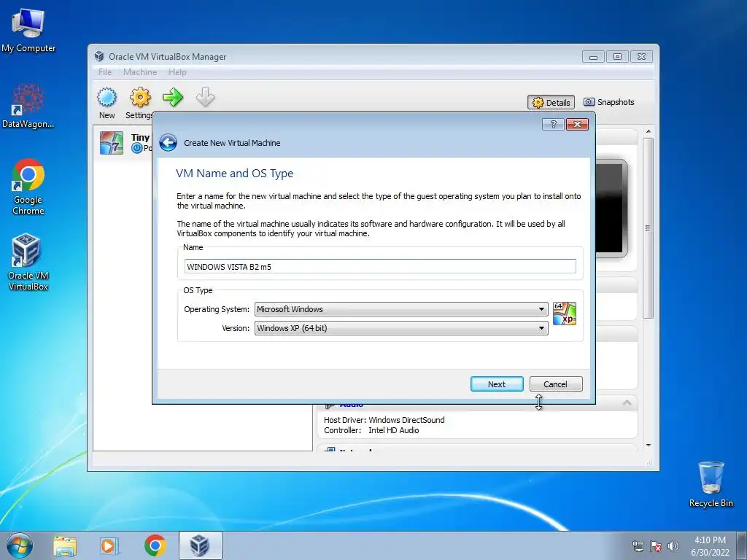Click the details pane scroll up arrow
Screen dimensions: 747x560
649,131
